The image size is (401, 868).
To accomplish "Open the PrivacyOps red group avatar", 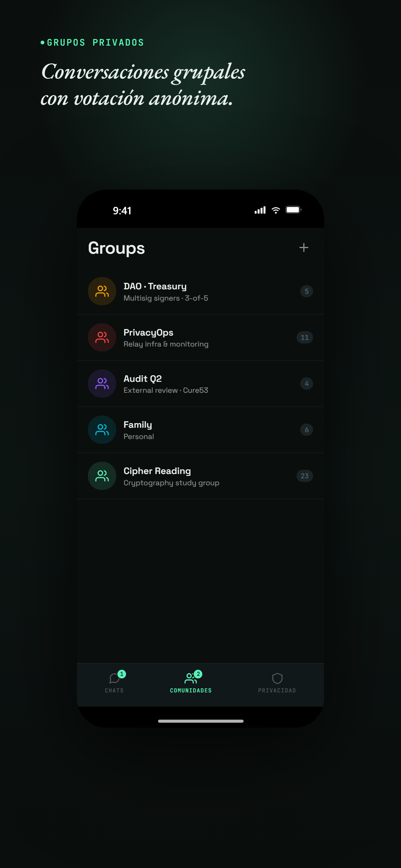I will [102, 337].
